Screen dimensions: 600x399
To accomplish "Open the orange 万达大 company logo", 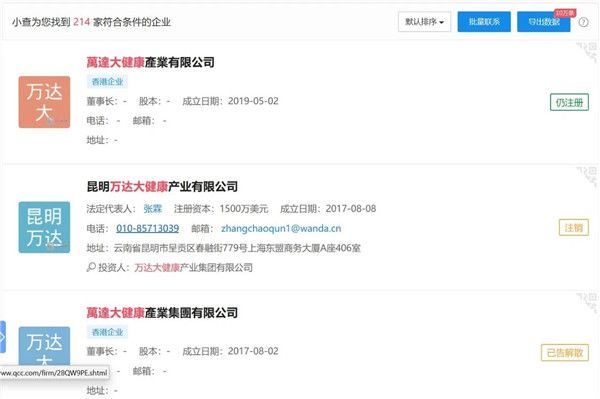I will click(44, 102).
